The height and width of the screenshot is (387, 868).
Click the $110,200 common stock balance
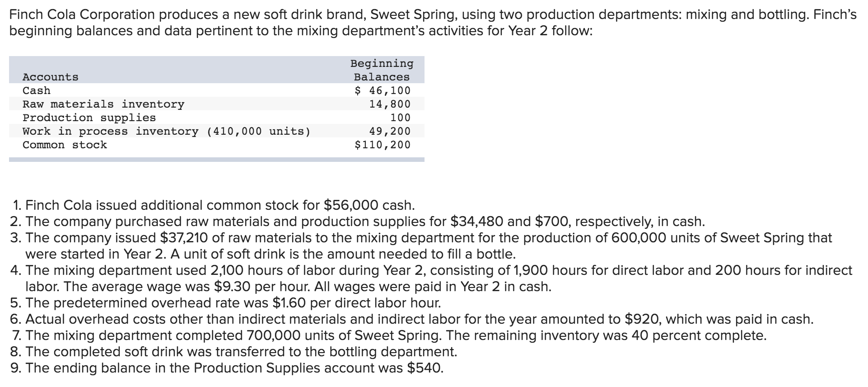point(383,145)
